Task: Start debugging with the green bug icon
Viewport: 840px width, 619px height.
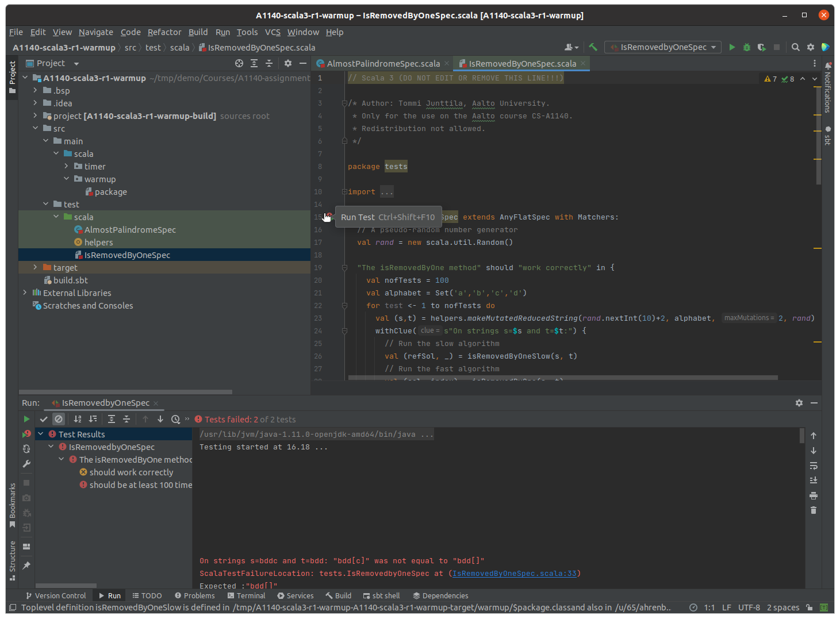Action: (747, 47)
